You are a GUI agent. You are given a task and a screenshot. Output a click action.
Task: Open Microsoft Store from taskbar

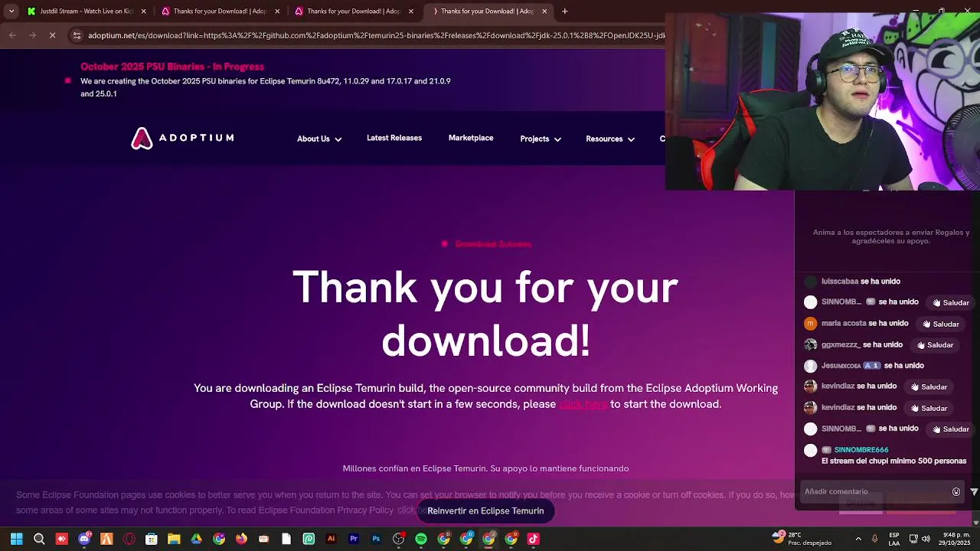click(152, 539)
